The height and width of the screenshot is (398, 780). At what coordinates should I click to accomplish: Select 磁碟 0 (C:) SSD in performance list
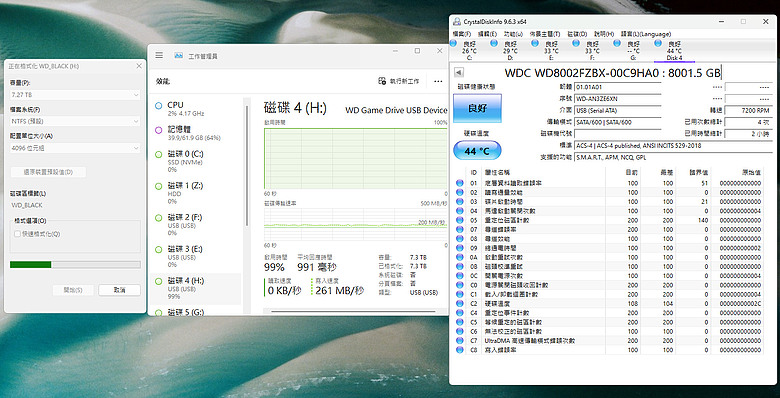(x=196, y=161)
